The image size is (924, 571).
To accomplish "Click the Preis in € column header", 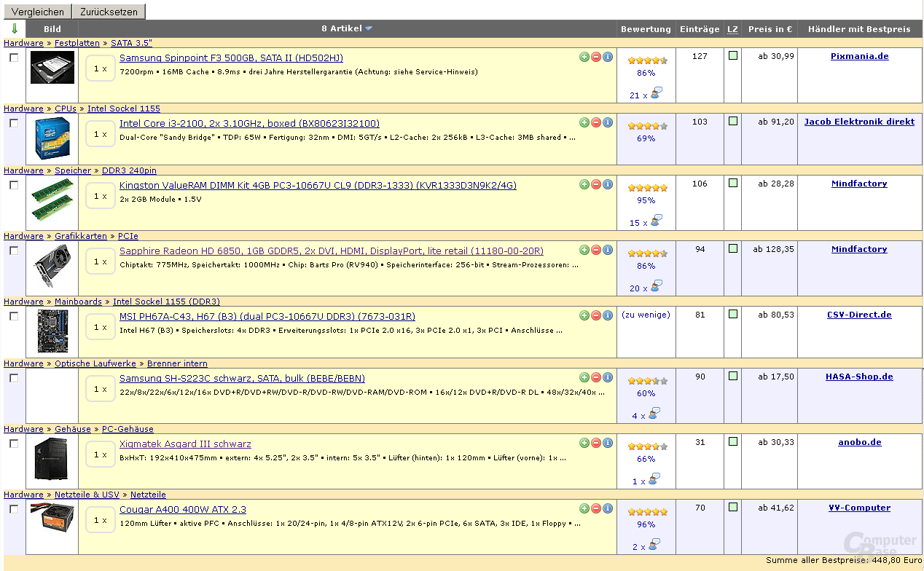I will (770, 29).
